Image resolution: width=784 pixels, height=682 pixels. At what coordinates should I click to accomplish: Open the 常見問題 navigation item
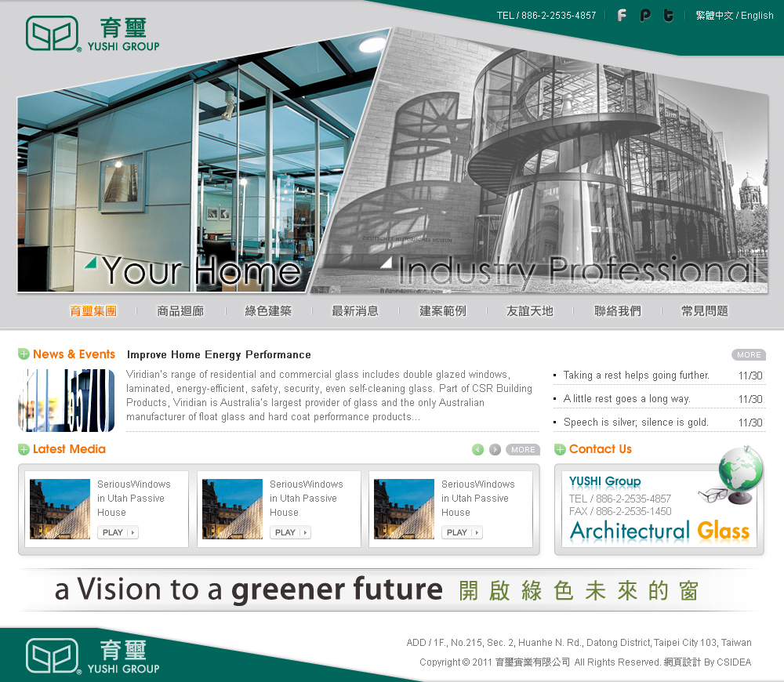[x=705, y=311]
